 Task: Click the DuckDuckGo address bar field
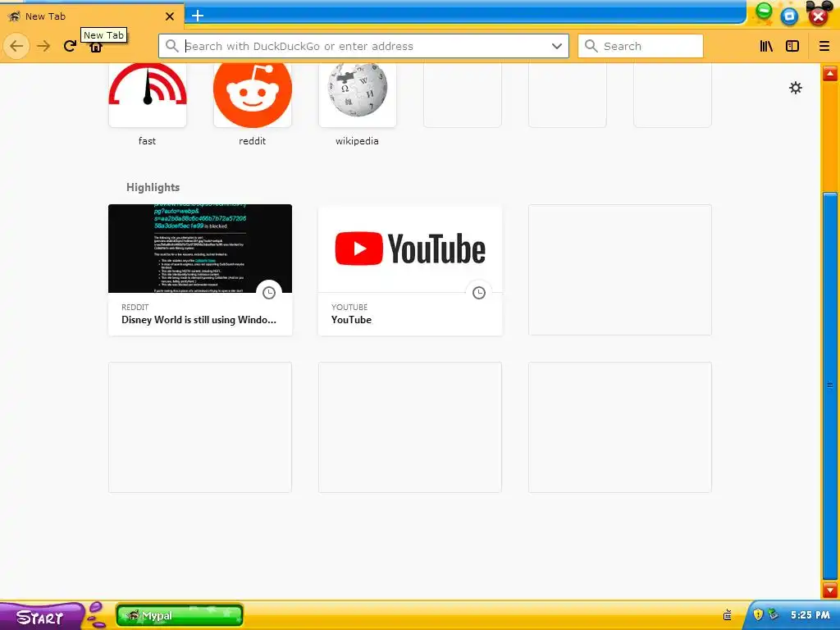coord(363,46)
